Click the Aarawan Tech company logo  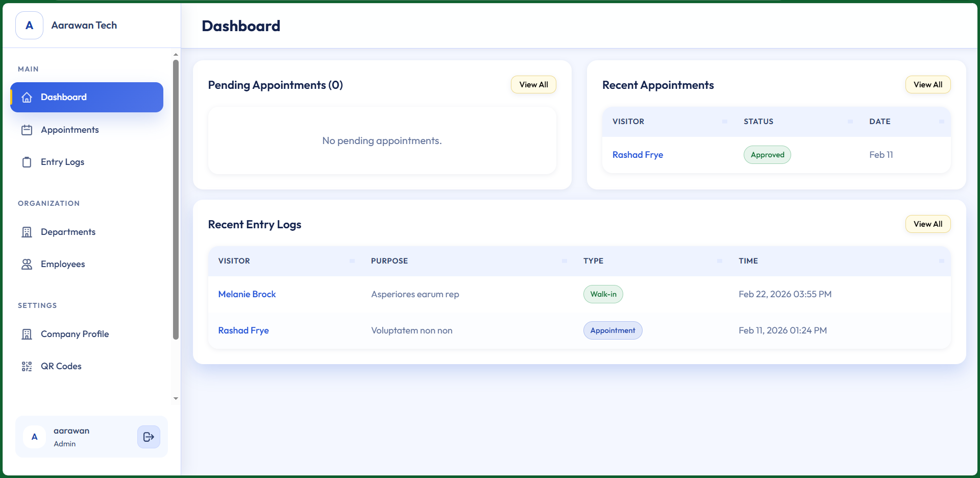[29, 25]
